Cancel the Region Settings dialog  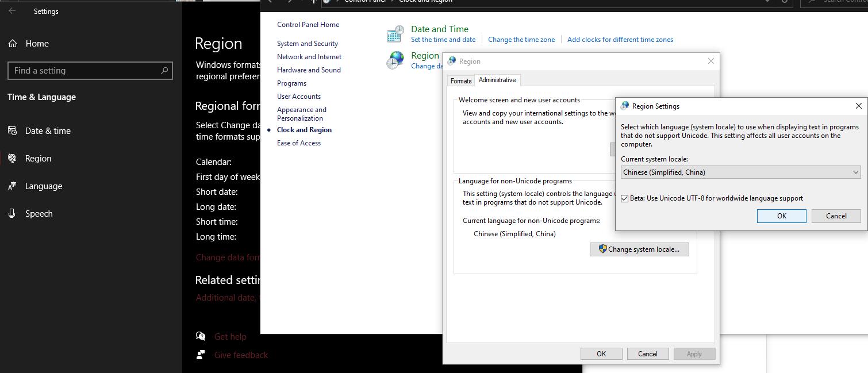[836, 216]
